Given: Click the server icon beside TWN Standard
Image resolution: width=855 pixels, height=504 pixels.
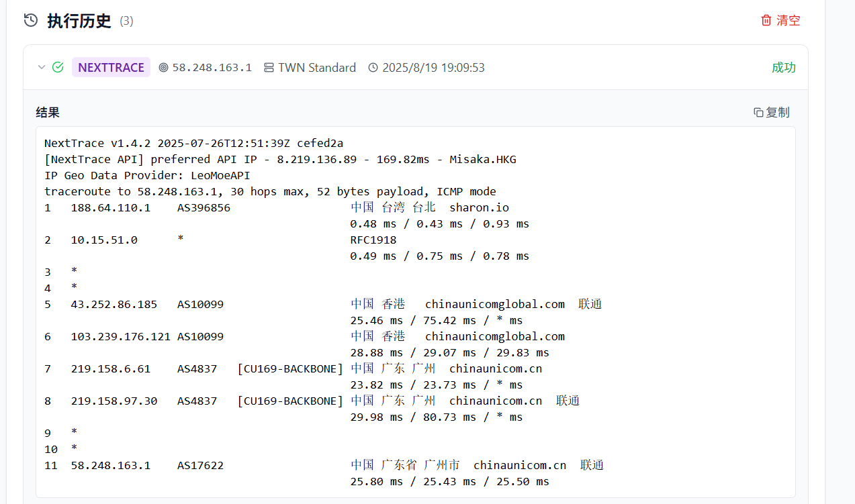Looking at the screenshot, I should click(269, 68).
